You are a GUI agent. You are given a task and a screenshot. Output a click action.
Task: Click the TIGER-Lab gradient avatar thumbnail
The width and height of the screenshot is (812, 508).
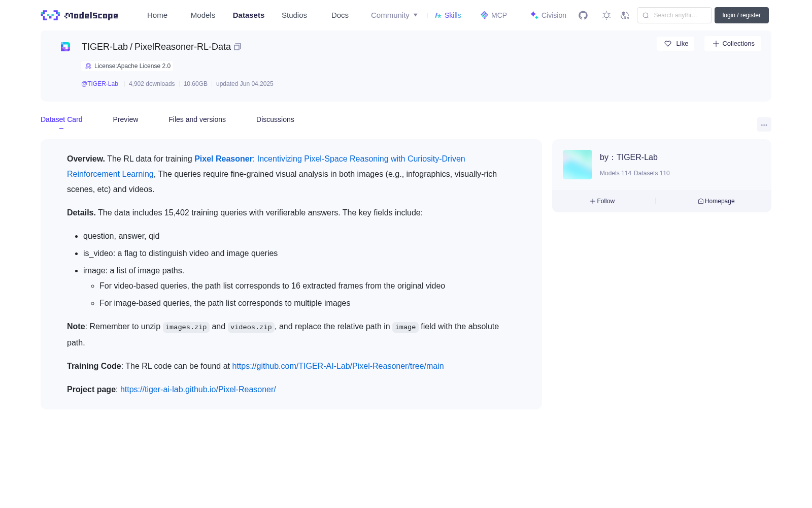[578, 165]
